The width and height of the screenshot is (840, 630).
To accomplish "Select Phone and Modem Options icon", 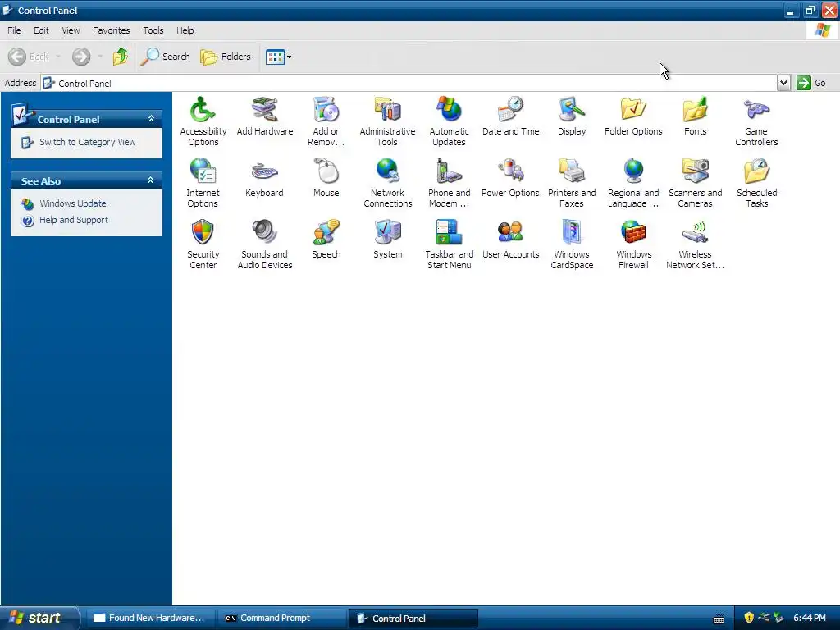I will [x=449, y=171].
